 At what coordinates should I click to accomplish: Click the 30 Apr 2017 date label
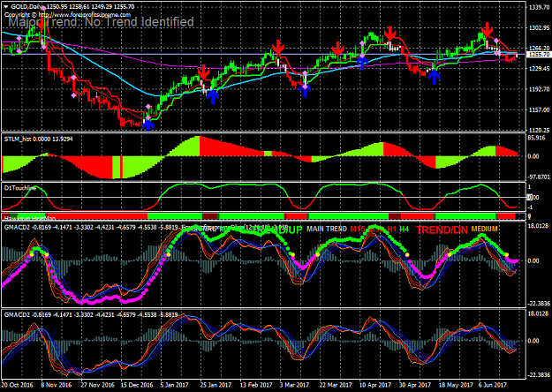coord(415,385)
